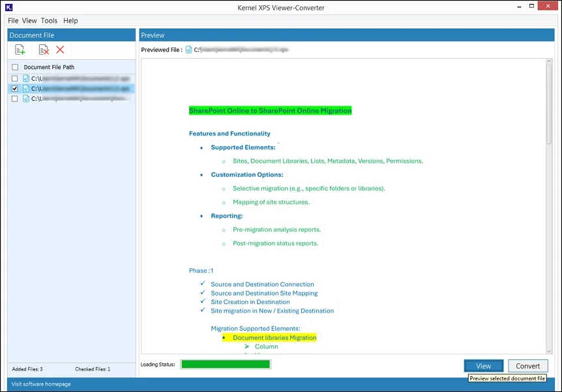Check the first document file's checkbox
Viewport: 562px width, 392px height.
[x=15, y=77]
